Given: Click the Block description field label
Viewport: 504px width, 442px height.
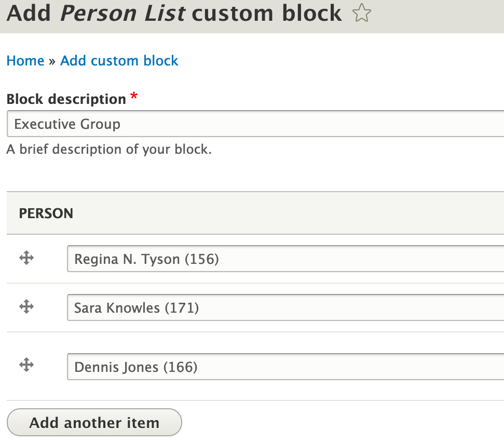Looking at the screenshot, I should pyautogui.click(x=66, y=99).
